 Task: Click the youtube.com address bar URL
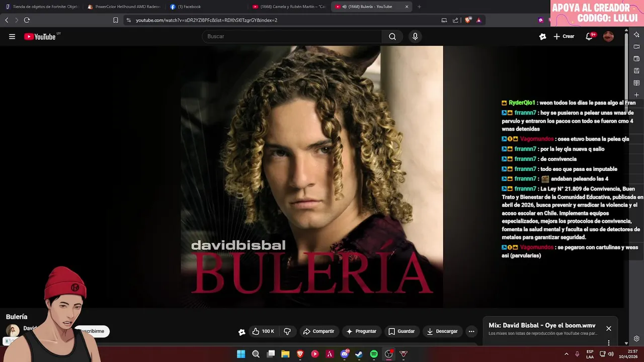click(x=206, y=20)
